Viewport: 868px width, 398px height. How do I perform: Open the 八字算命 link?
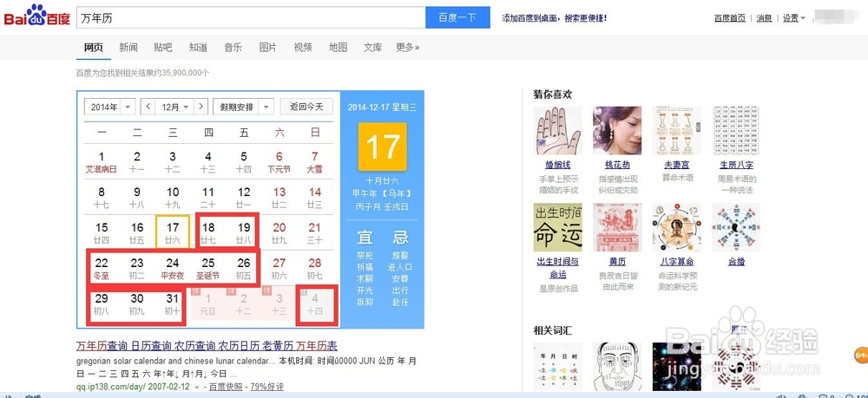[x=676, y=262]
